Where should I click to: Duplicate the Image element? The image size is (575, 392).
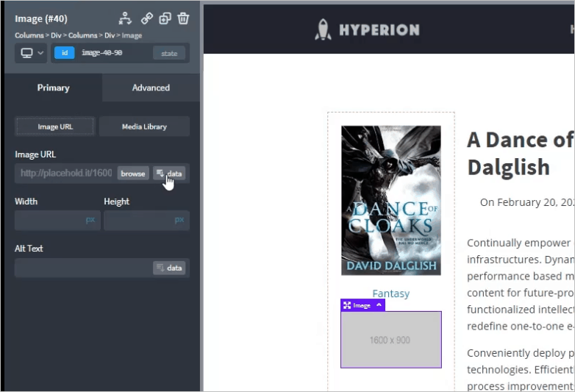point(165,18)
